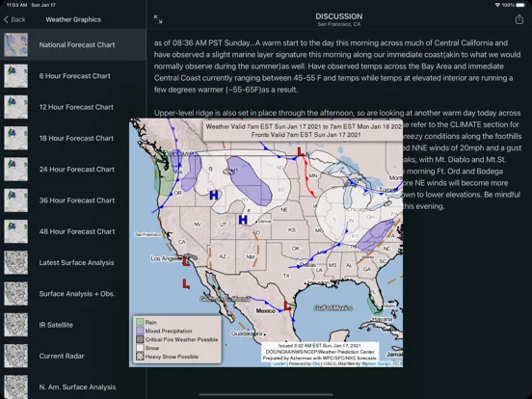Tap Latest Surface Analysis thumbnail
This screenshot has height=399, width=532.
pos(16,262)
